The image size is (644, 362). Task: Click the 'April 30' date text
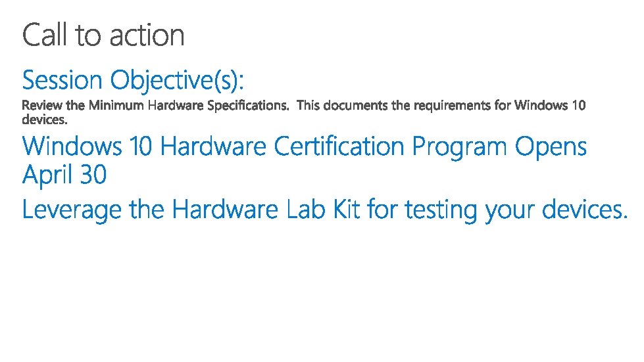pyautogui.click(x=64, y=175)
